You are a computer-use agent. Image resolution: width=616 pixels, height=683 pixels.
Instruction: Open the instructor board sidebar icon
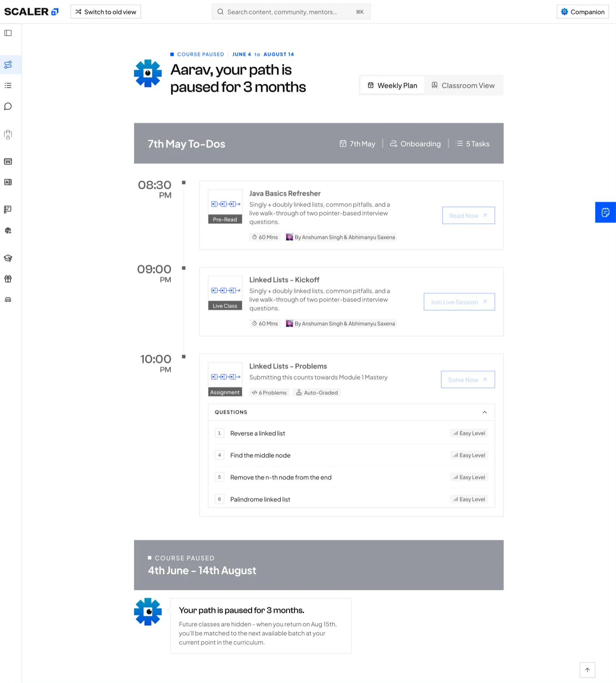[x=8, y=209]
